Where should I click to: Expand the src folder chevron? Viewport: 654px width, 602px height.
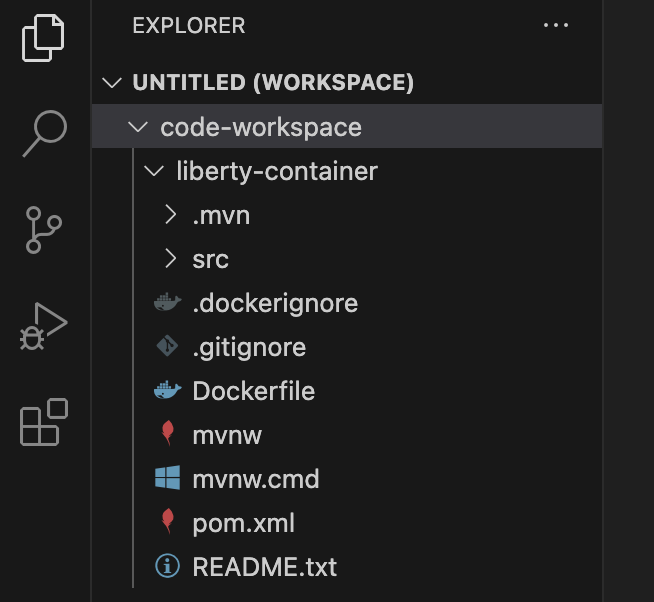tap(170, 259)
